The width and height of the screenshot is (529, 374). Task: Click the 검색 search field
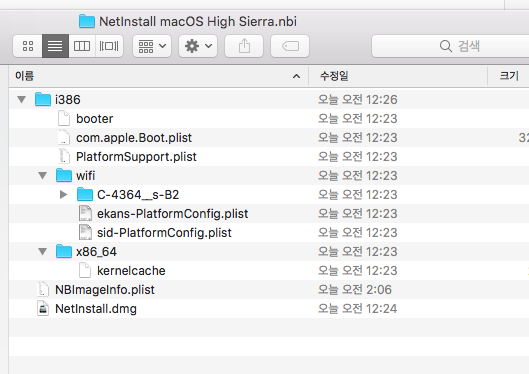coord(450,46)
